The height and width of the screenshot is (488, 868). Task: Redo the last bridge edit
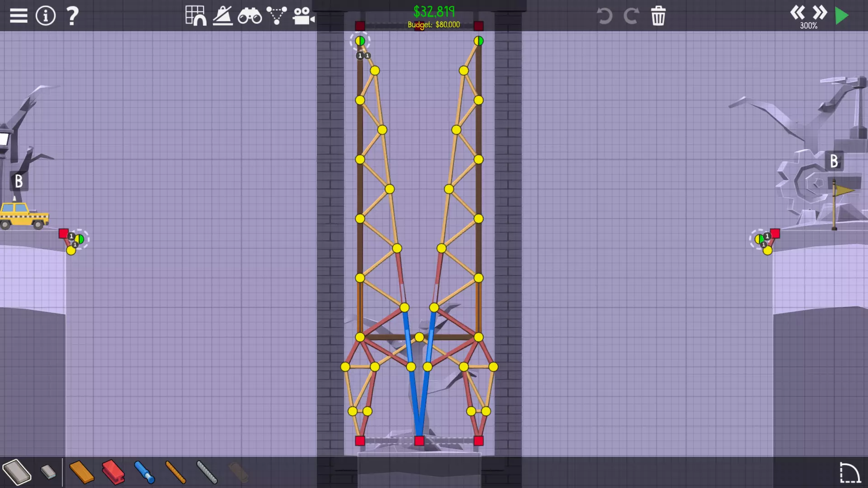631,16
